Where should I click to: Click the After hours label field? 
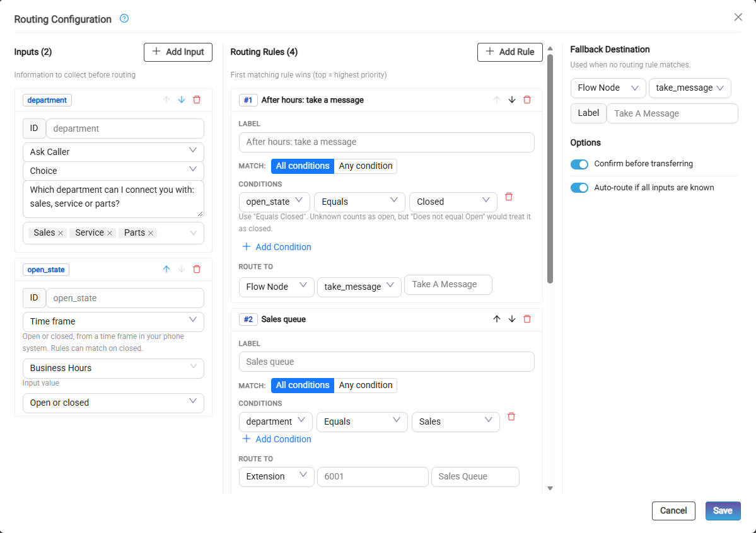click(386, 142)
